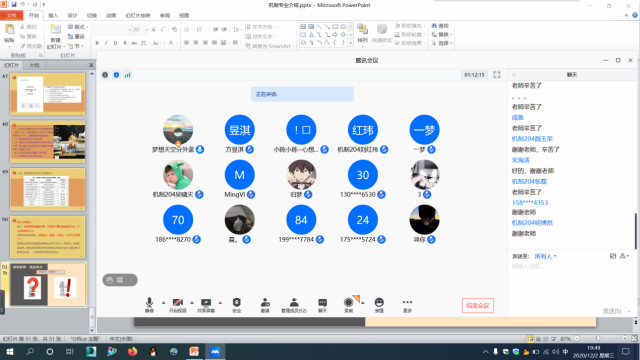640x360 pixels.
Task: Toggle full screen meeting view
Action: pos(497,75)
